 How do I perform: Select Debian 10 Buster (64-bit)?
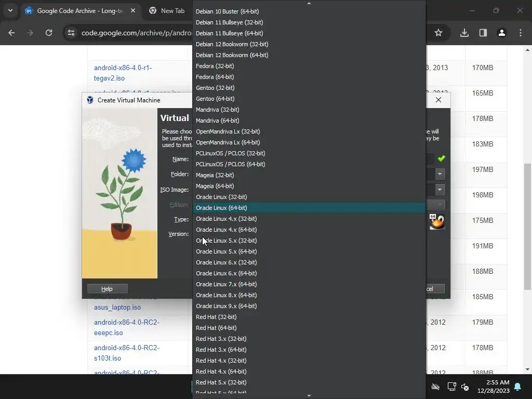coord(309,11)
